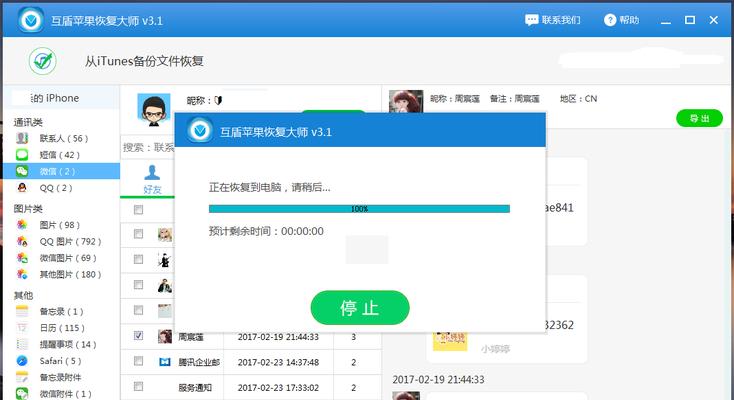Minimize the application window
Image resolution: width=734 pixels, height=400 pixels.
click(x=666, y=21)
